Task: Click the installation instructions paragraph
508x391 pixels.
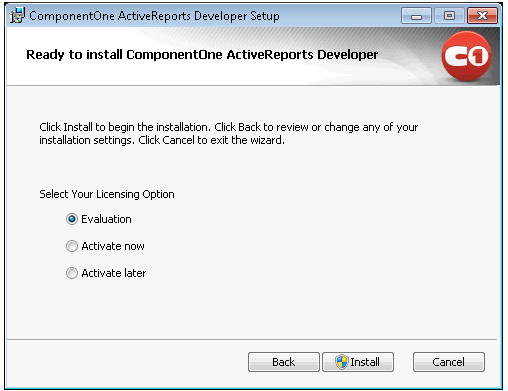Action: 229,133
